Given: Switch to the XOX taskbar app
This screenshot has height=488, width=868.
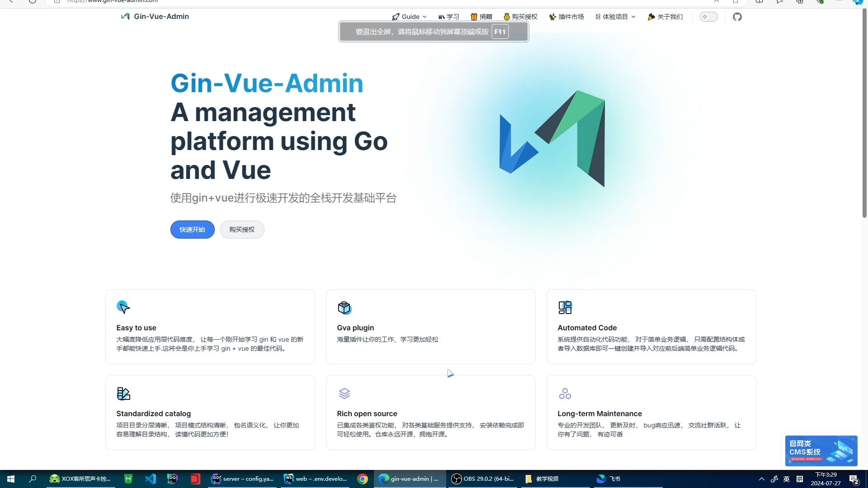Looking at the screenshot, I should pyautogui.click(x=80, y=479).
